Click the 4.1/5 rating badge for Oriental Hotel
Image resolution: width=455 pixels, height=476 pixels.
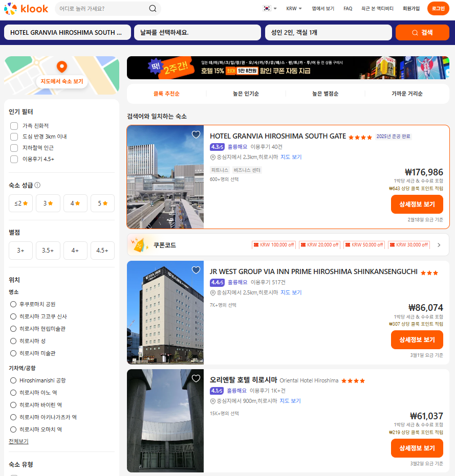[216, 391]
